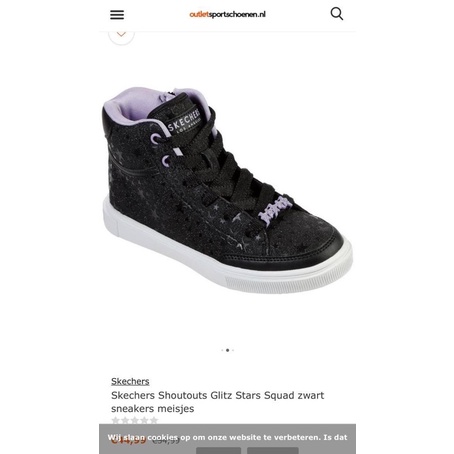Click the right button in the cookie banner

(273, 451)
